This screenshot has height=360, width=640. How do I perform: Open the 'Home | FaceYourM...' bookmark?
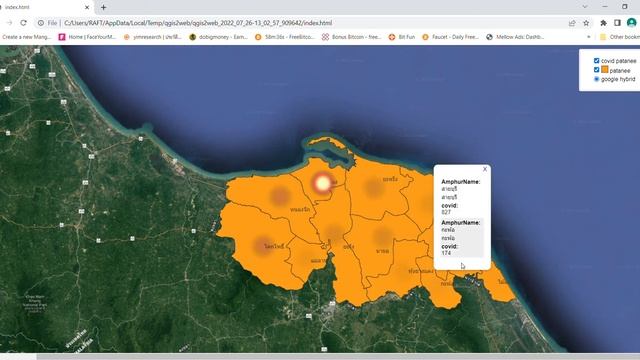click(87, 37)
